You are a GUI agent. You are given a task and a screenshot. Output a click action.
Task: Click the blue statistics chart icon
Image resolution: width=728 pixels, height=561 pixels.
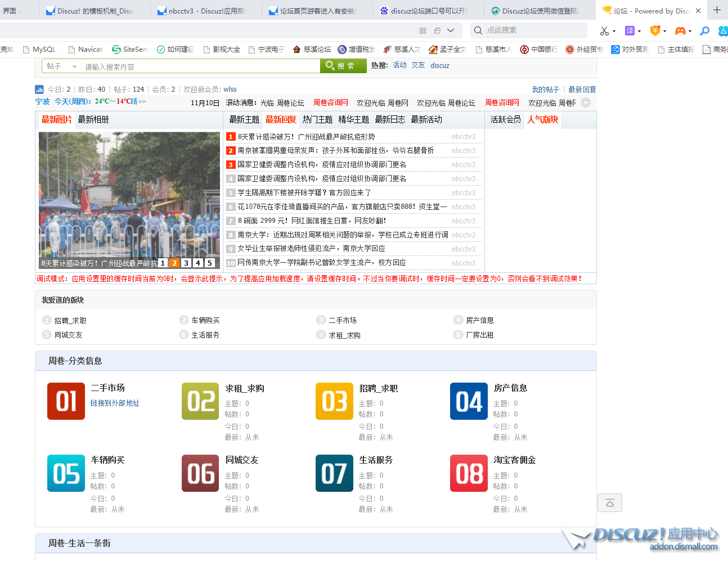(x=39, y=89)
